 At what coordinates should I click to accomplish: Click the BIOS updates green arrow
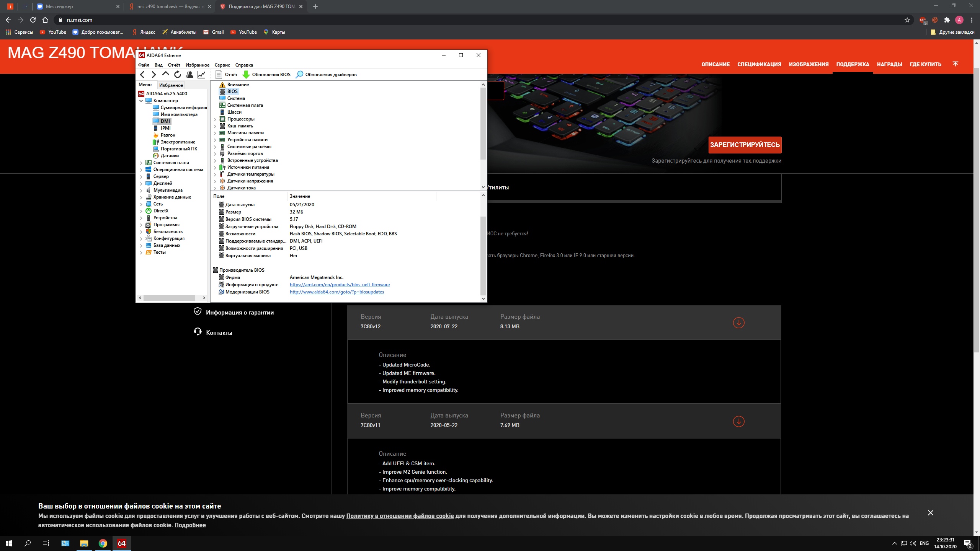pos(246,75)
